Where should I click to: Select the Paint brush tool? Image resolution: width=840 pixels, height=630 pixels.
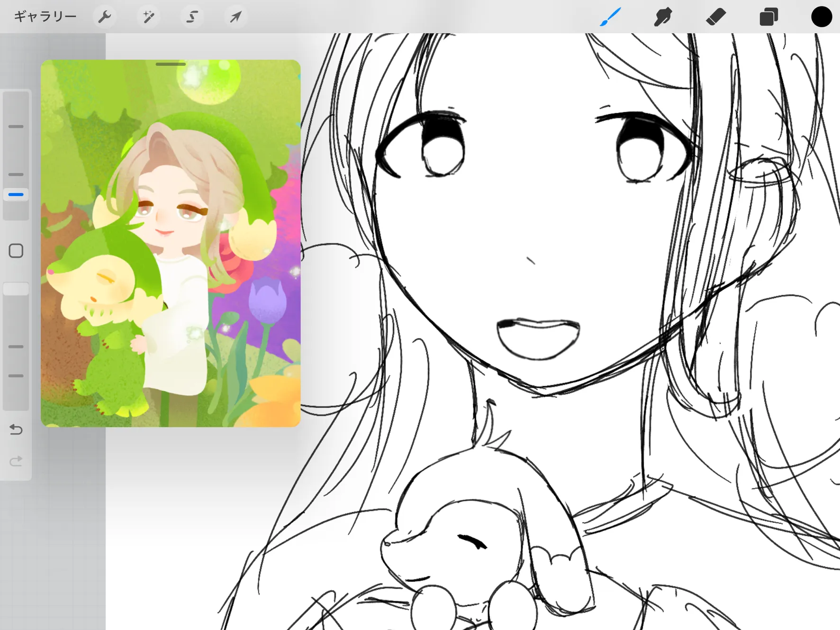coord(611,17)
